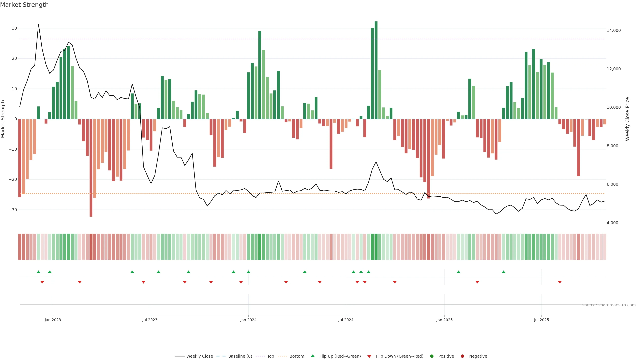The height and width of the screenshot is (362, 644).
Task: Click the last green flip-up triangle marker
Action: click(503, 272)
